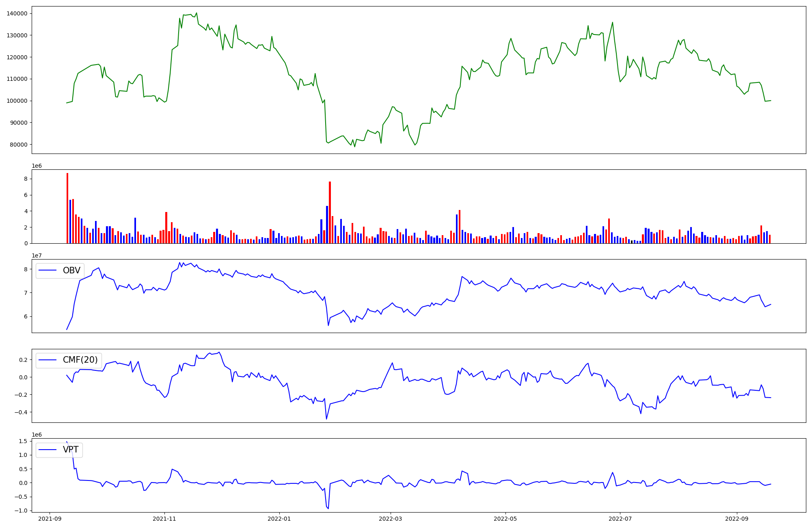Click the 2022-01 date tick label
The image size is (812, 528).
(x=279, y=519)
